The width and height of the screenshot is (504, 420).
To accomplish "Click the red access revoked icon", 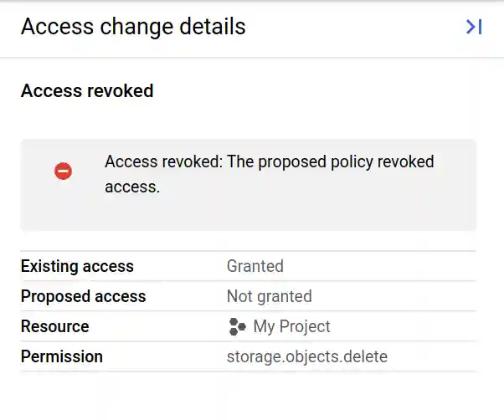I will point(64,172).
